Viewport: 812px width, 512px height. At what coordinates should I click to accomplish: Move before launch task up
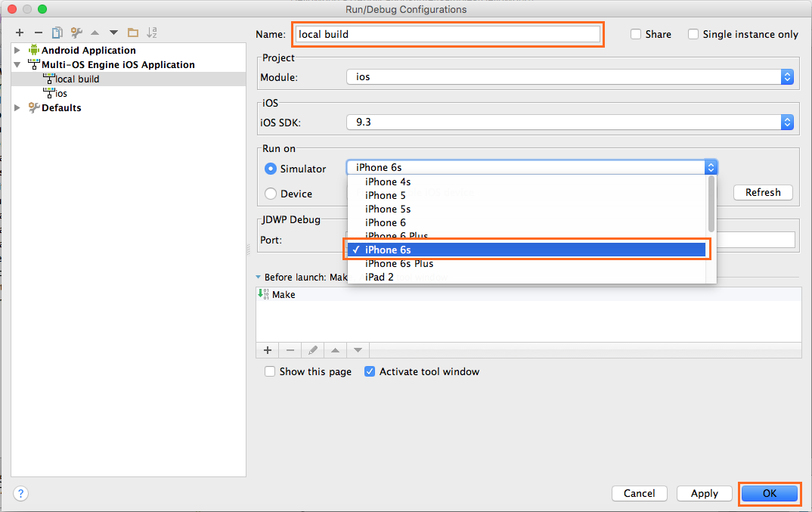coord(336,350)
